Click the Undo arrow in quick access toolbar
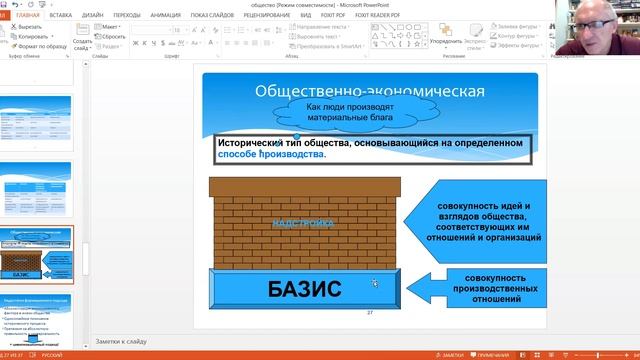The image size is (640, 360). click(x=15, y=4)
